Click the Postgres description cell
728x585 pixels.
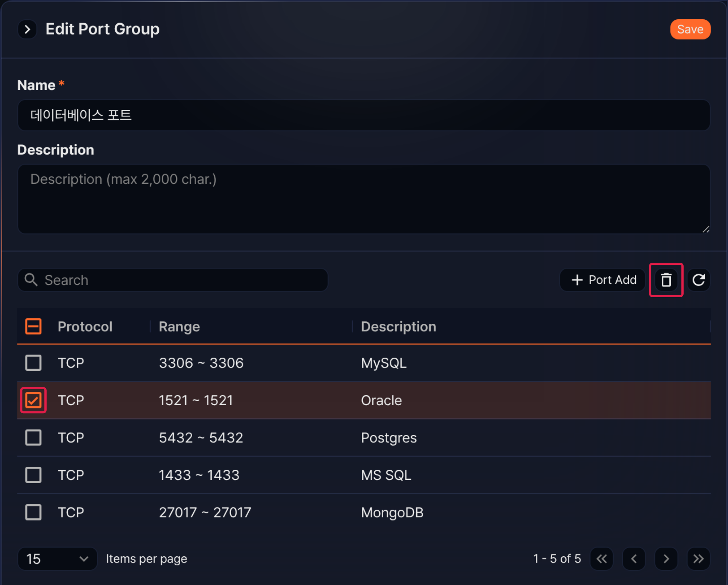[389, 438]
